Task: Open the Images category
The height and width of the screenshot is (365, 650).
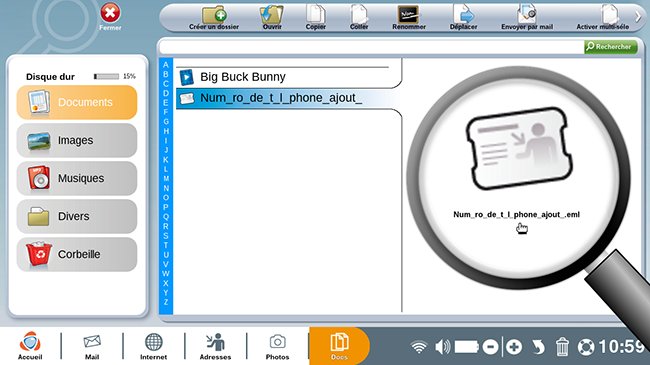Action: coord(77,140)
